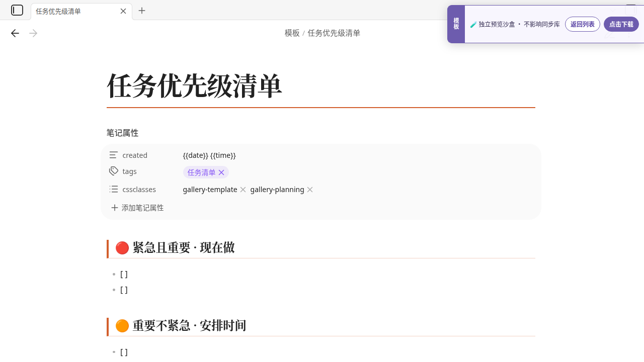The height and width of the screenshot is (362, 644).
Task: Click the tags property icon
Action: [114, 171]
